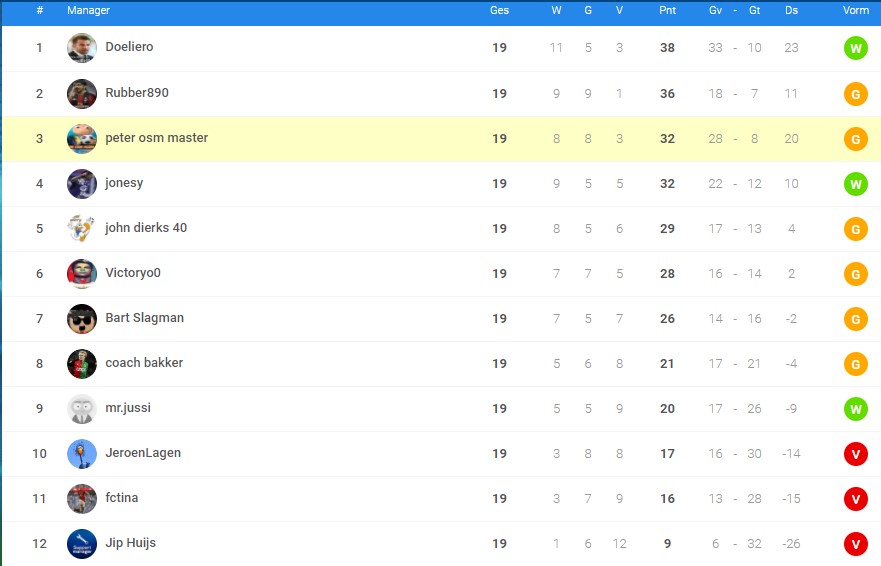881x566 pixels.
Task: Click jonesy's avatar image
Action: [x=81, y=183]
